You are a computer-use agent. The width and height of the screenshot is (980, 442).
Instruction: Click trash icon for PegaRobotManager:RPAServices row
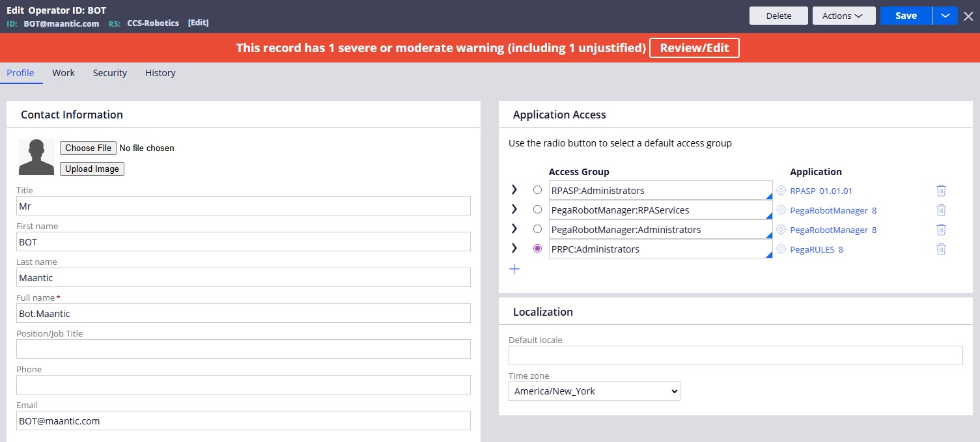click(x=941, y=210)
